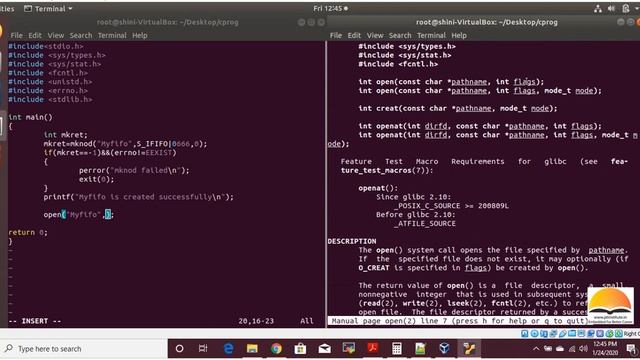Click the tray battery icon on taskbar

(548, 349)
